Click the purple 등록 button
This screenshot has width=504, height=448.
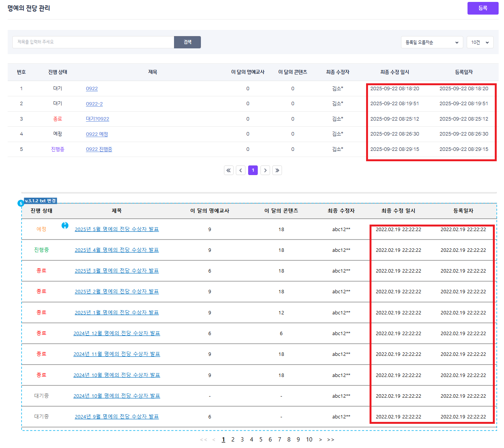tap(482, 8)
